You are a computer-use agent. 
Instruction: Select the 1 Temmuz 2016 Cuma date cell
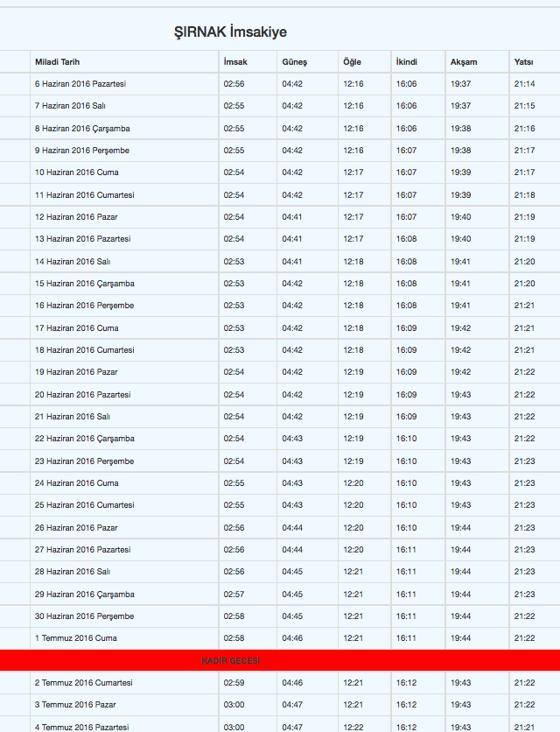click(x=75, y=638)
